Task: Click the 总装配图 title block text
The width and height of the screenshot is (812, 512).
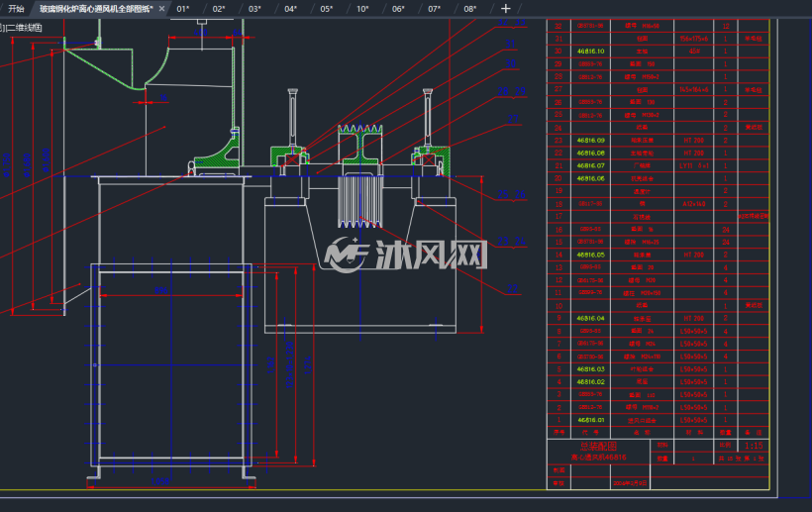Action: coord(598,447)
